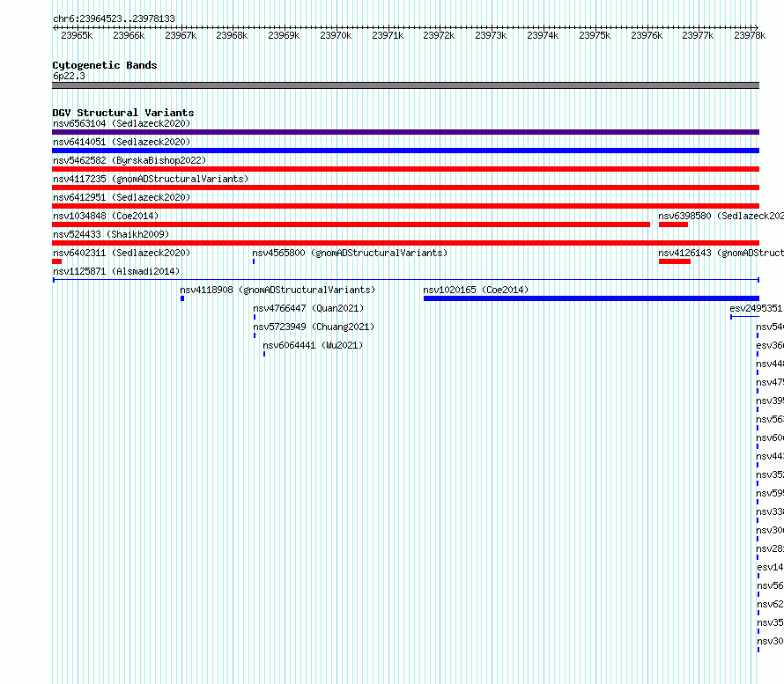Select the long red bar under nsv1034848
This screenshot has height=684, width=784.
point(351,224)
